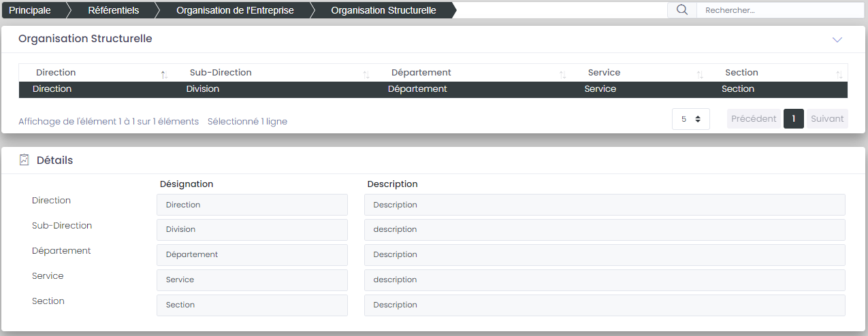Select the Direction row in the table

[432, 89]
